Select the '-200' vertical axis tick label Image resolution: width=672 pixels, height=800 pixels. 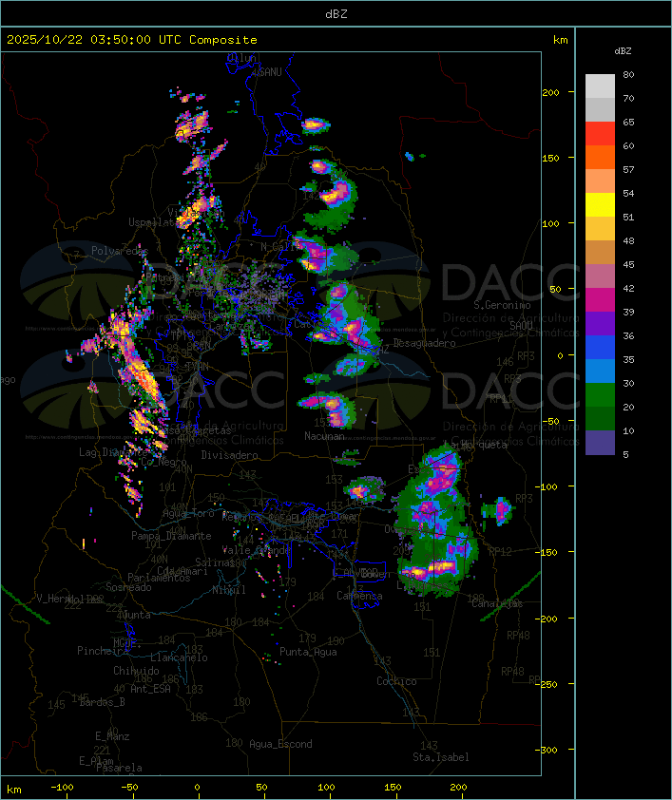click(546, 619)
